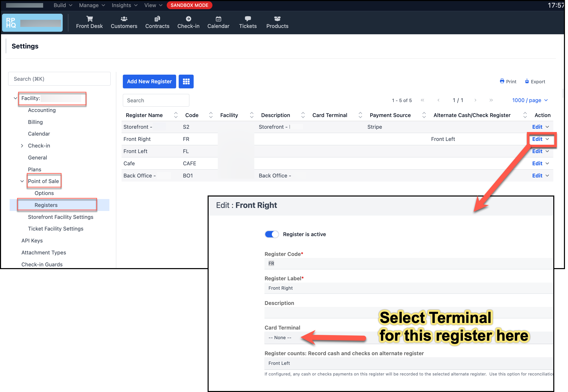Select Billing in settings tree
The image size is (568, 392).
pos(35,122)
